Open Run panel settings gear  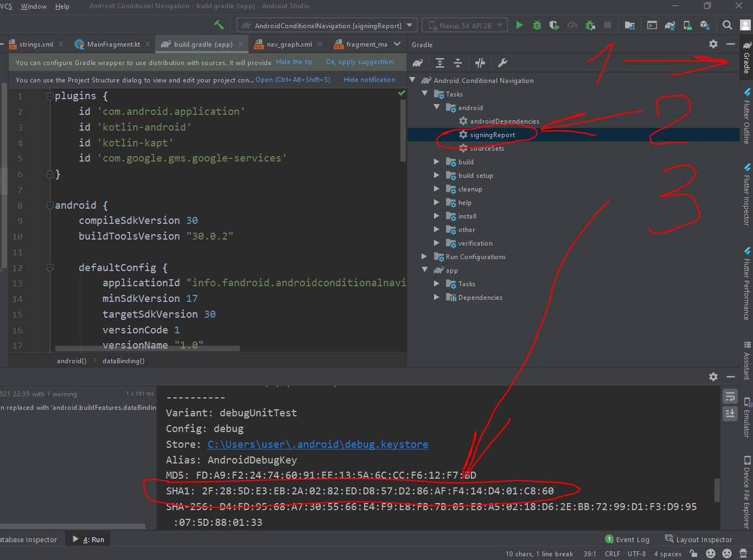click(713, 376)
